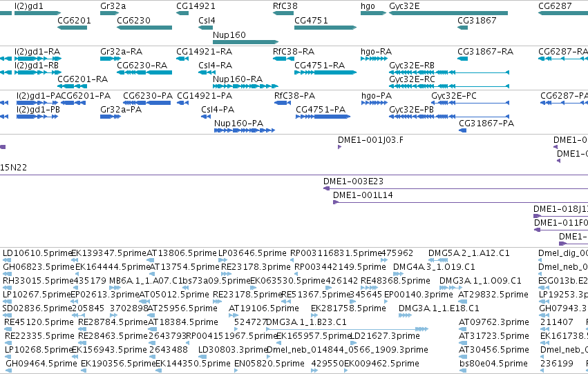Select the l(2)gd1-PB CDS feature
This screenshot has width=588, height=374.
click(37, 117)
